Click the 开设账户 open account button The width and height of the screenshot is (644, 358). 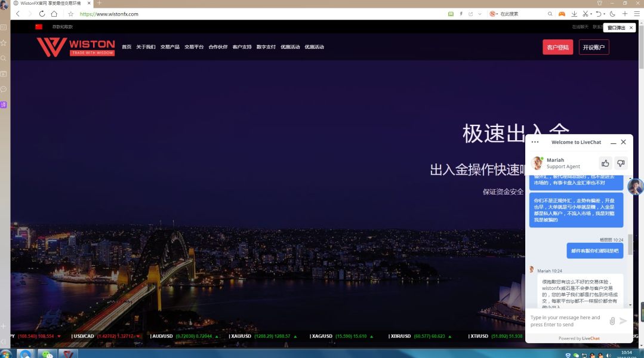click(593, 47)
